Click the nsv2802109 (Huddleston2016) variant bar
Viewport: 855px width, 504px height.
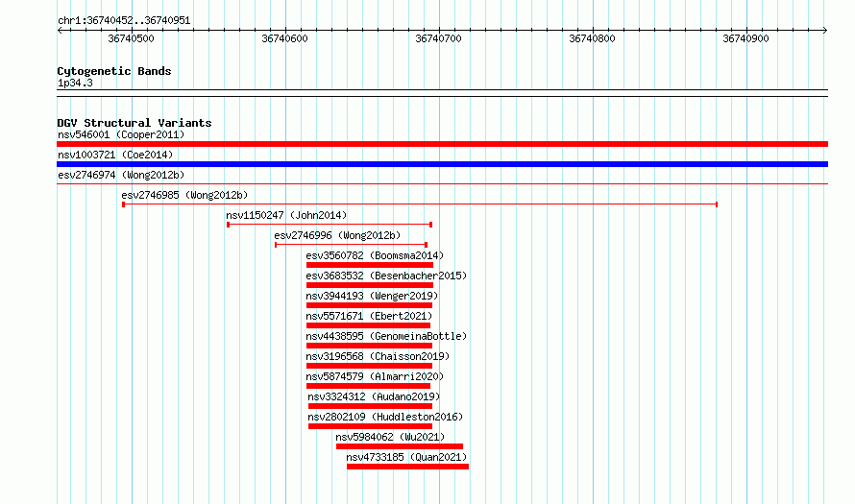tap(370, 426)
